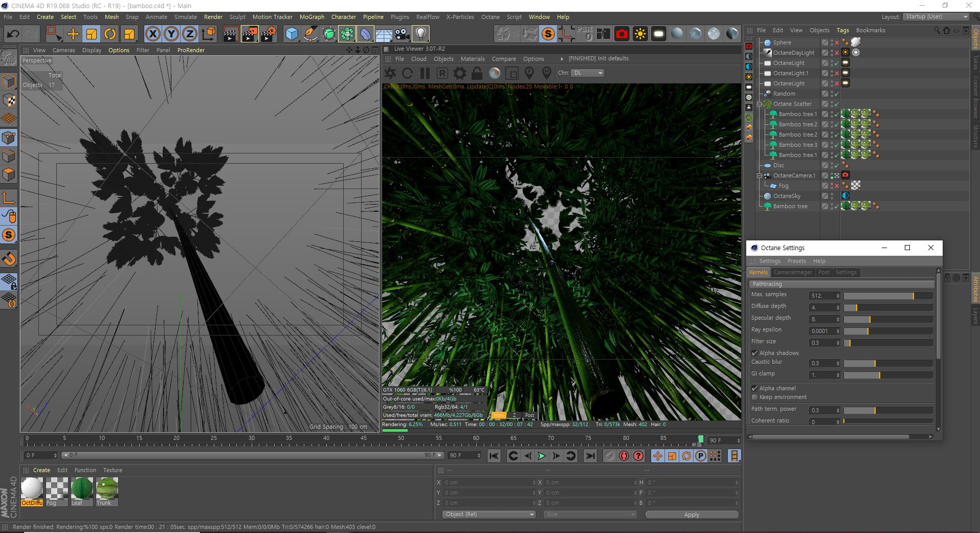This screenshot has width=980, height=533.
Task: Toggle the Alpha shadows checkbox
Action: click(754, 353)
